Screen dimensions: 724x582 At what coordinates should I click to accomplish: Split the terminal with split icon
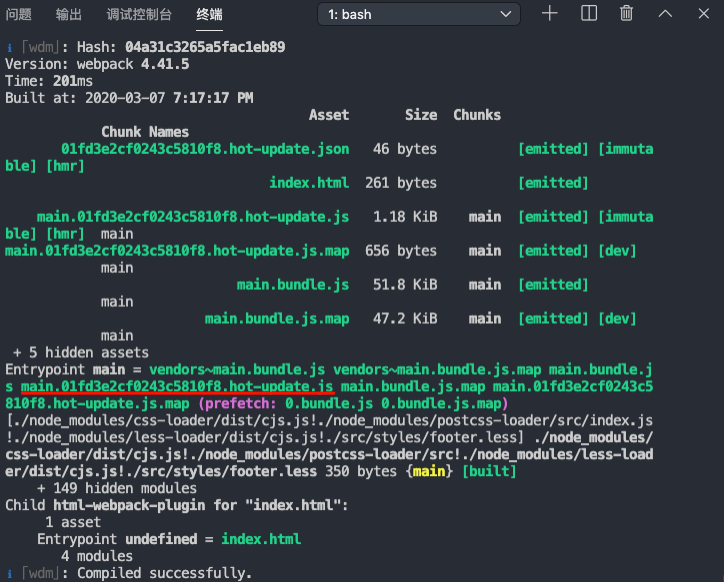(589, 13)
